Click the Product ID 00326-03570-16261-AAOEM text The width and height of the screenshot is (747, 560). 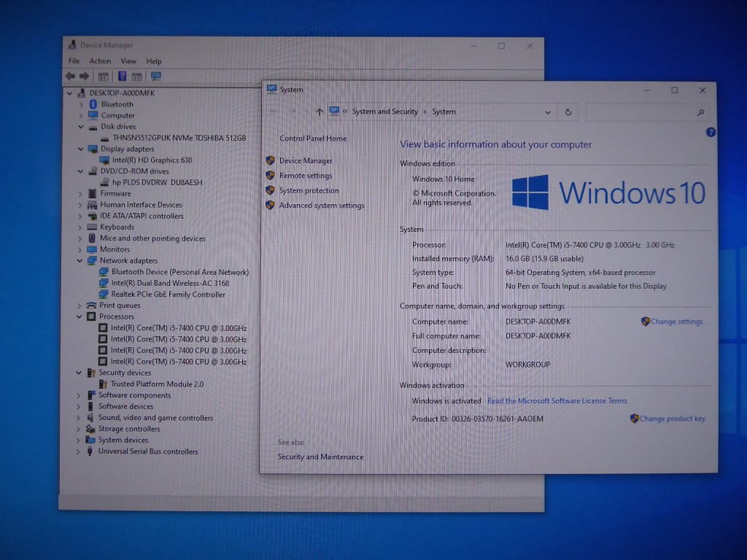(x=477, y=419)
